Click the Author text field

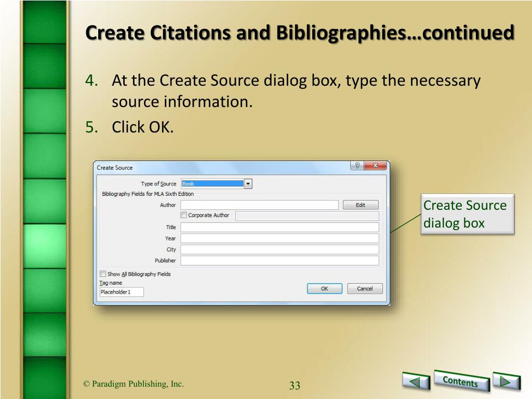[259, 205]
